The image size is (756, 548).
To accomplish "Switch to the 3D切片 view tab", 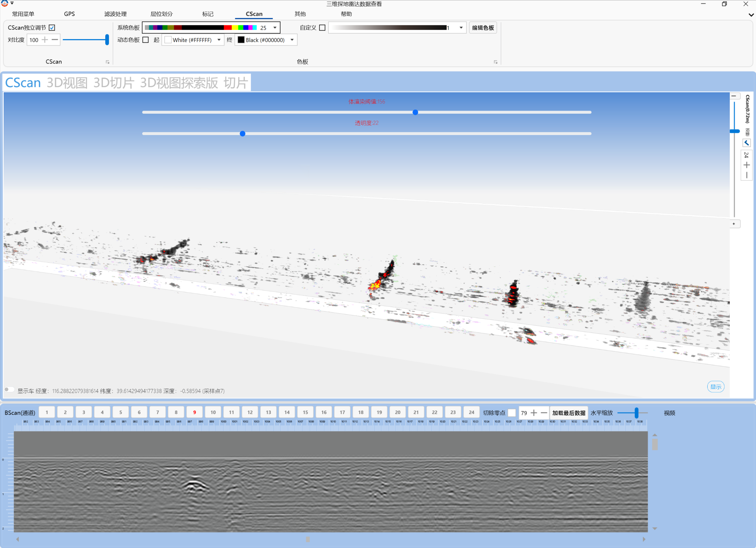I will (x=113, y=83).
